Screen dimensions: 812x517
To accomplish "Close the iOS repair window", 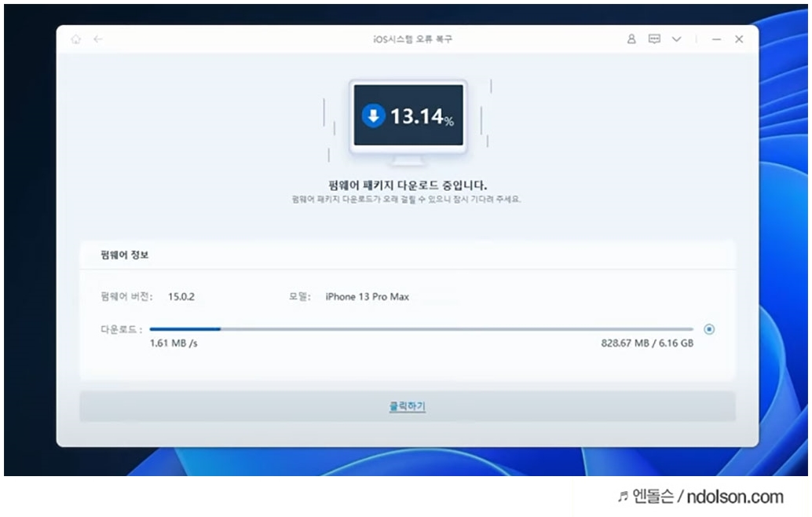I will [x=739, y=38].
